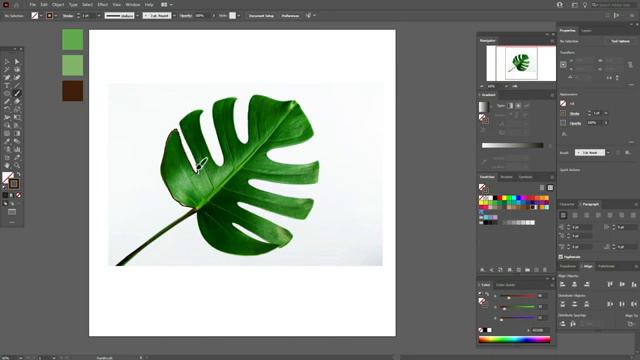This screenshot has height=360, width=640.
Task: Select the Type tool
Action: [x=7, y=86]
